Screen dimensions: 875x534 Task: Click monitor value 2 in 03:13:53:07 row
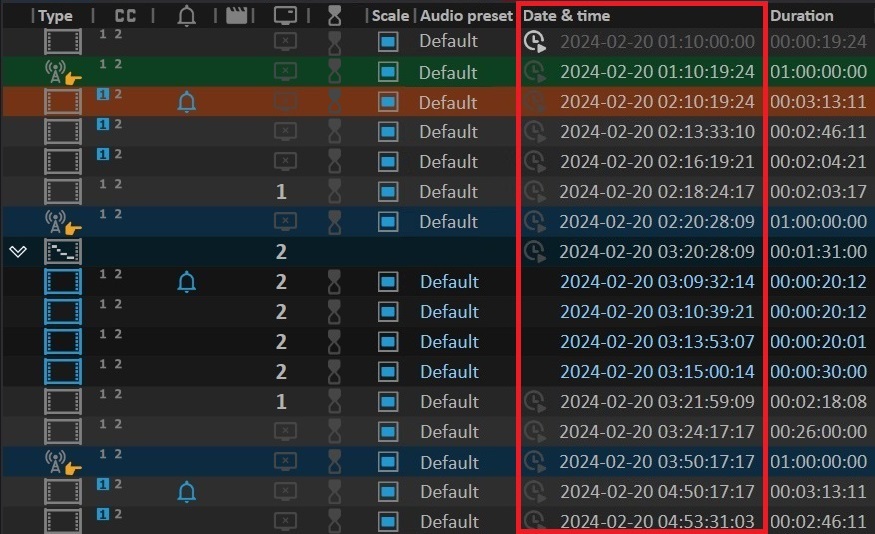click(281, 342)
